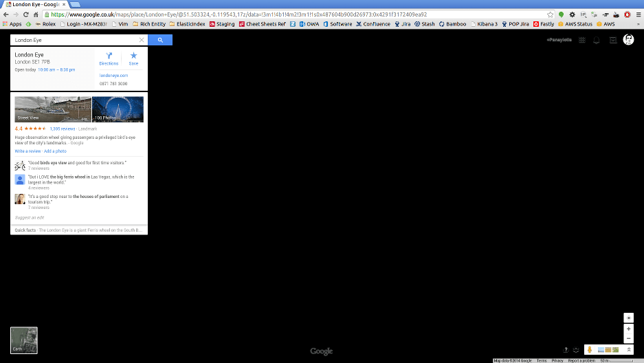Open the Fastly bookmark
644x363 pixels.
click(544, 24)
